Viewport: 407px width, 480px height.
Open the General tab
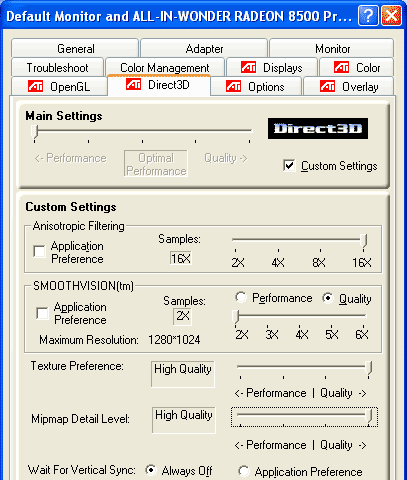(75, 48)
